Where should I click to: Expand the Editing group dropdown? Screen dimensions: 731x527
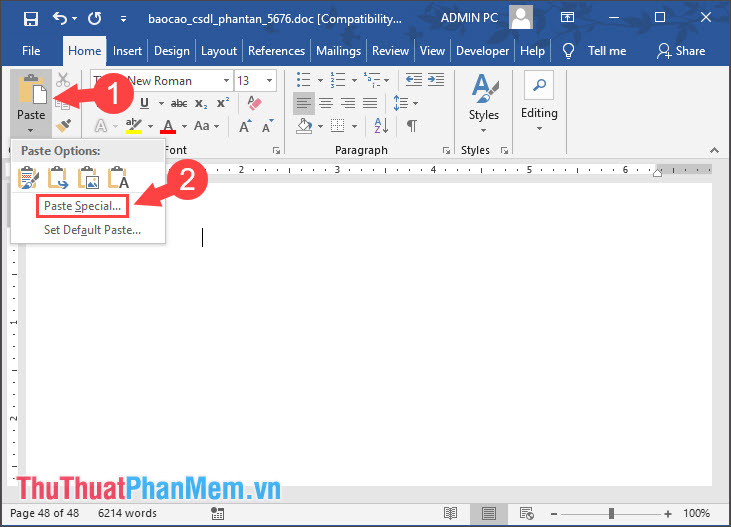click(539, 130)
